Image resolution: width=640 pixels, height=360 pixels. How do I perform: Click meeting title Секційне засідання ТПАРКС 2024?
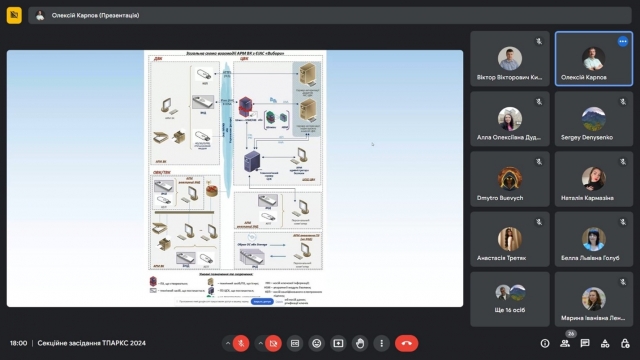click(91, 343)
